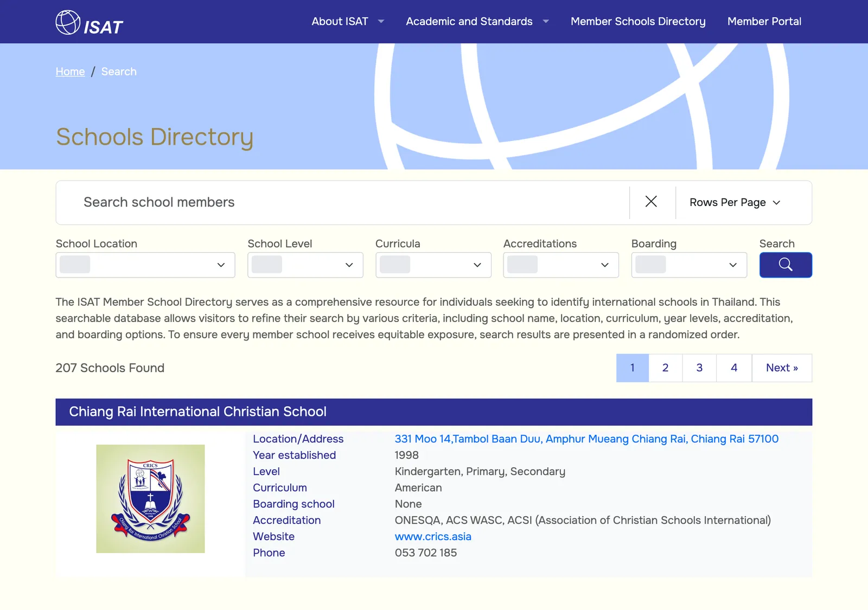The image size is (868, 610).
Task: Open the Member Portal link
Action: 764,22
